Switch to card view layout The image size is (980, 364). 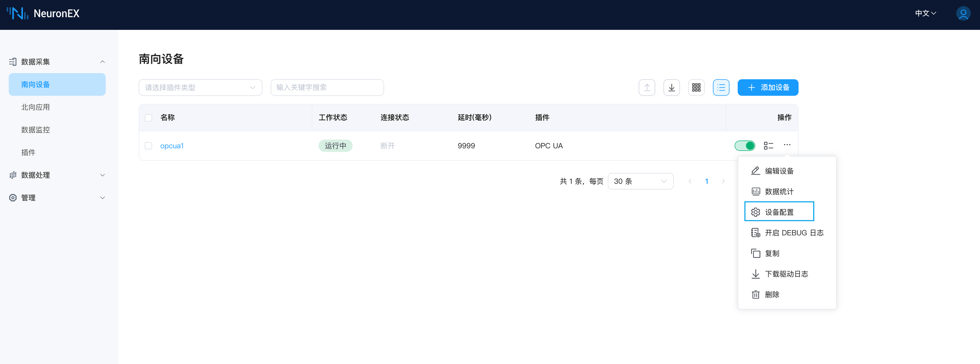pos(696,87)
